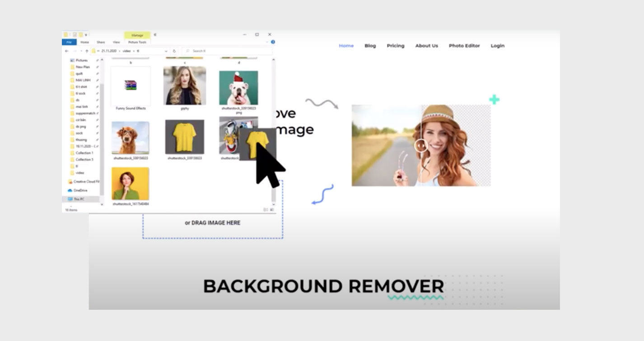Open the quilt folder in sidebar
644x341 pixels.
click(x=79, y=73)
